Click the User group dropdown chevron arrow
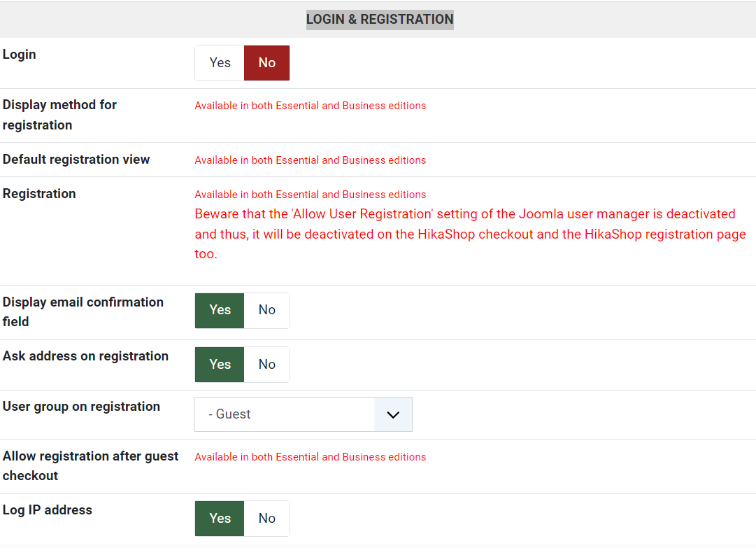 (393, 414)
